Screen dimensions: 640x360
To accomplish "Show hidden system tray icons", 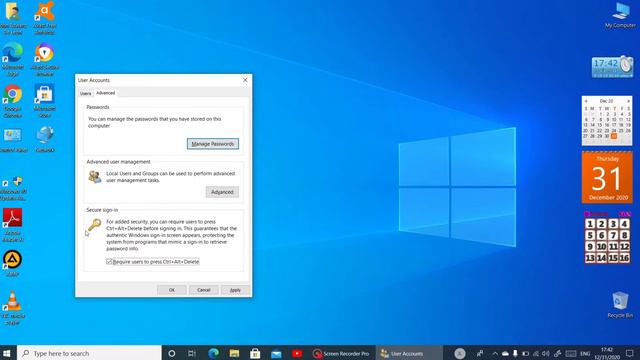I will click(495, 353).
